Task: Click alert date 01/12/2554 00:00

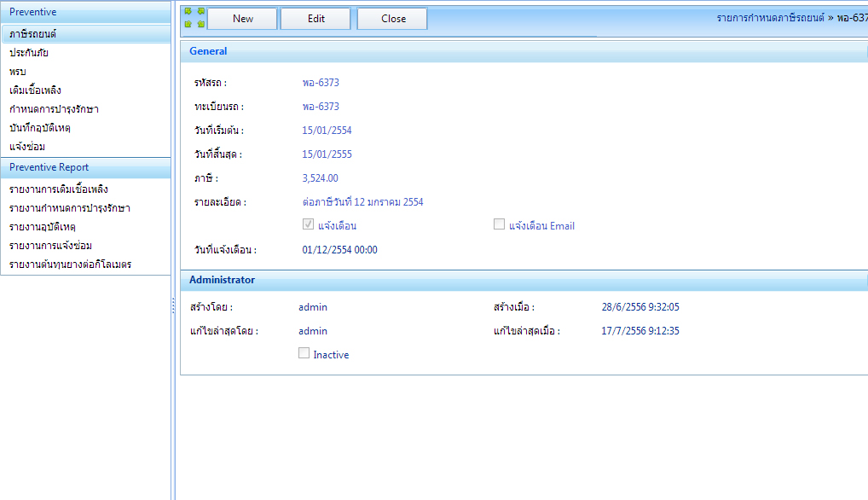Action: 340,250
